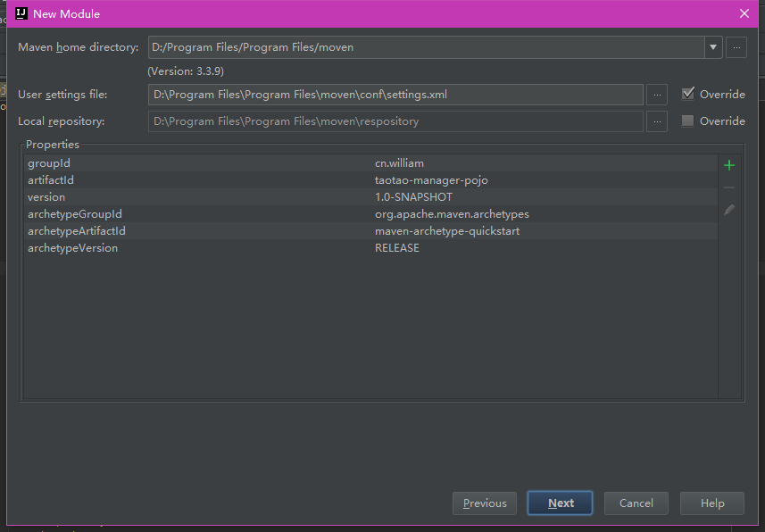Screen dimensions: 765x532
Task: Select the archetypeGroupId property row
Action: pyautogui.click(x=370, y=214)
